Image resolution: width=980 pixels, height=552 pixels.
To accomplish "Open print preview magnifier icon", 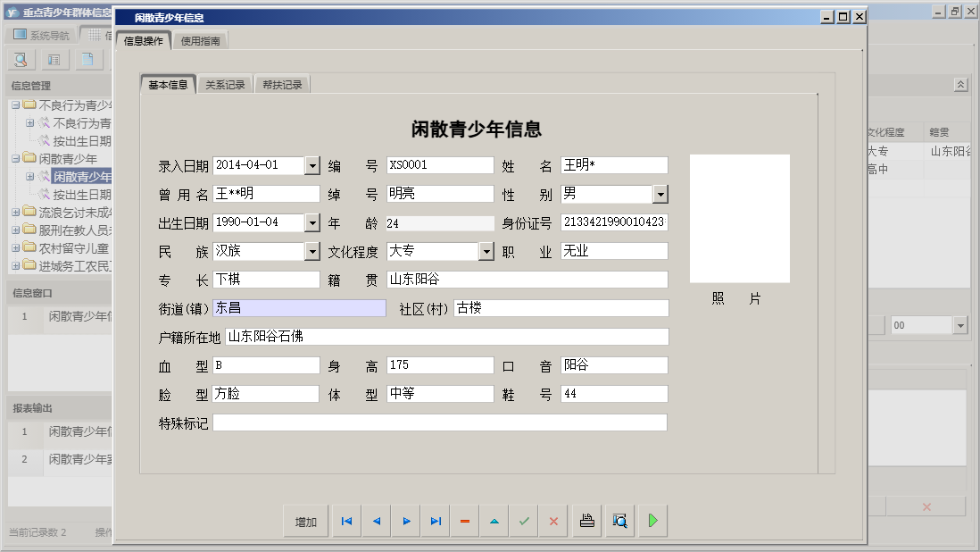I will pyautogui.click(x=619, y=520).
